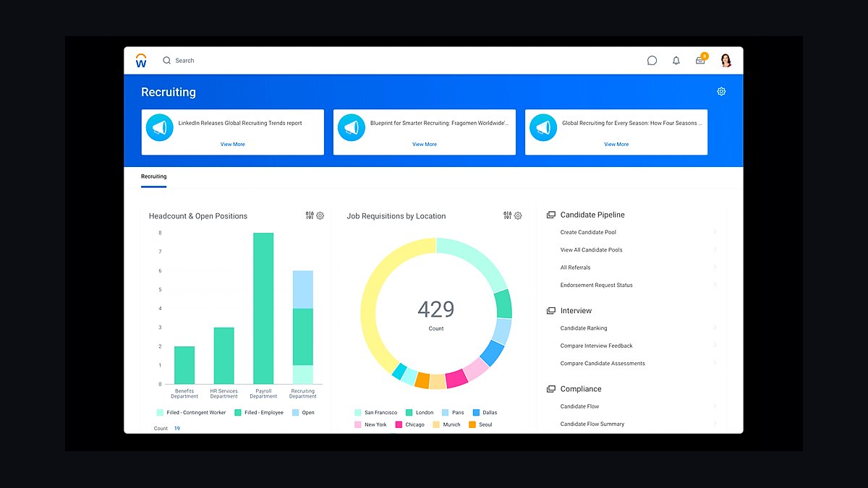Viewport: 868px width, 488px height.
Task: Click the search magnifier icon
Action: coord(166,61)
